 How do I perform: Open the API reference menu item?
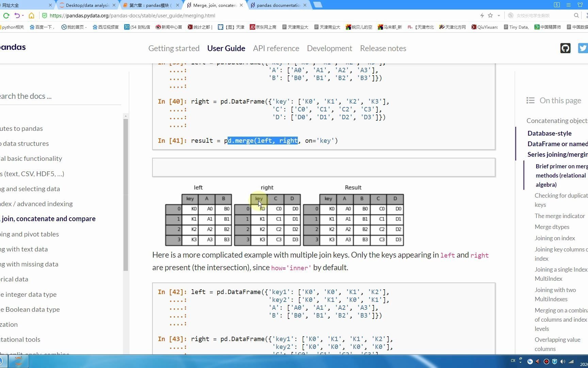click(x=276, y=48)
